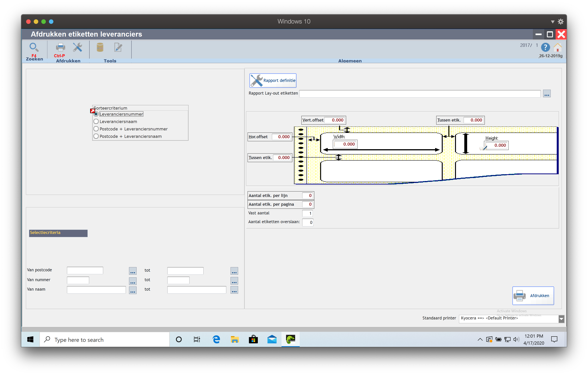
Task: Click the Vast aantal input field
Action: [307, 213]
